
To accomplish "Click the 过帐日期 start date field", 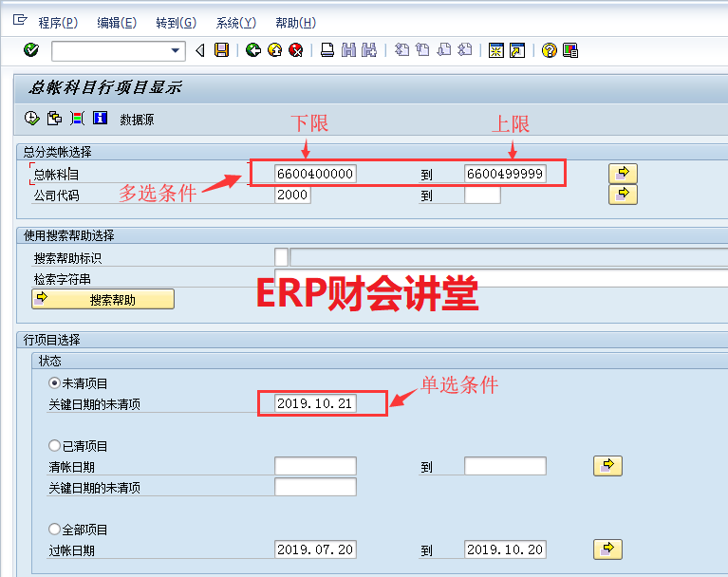I will point(315,549).
